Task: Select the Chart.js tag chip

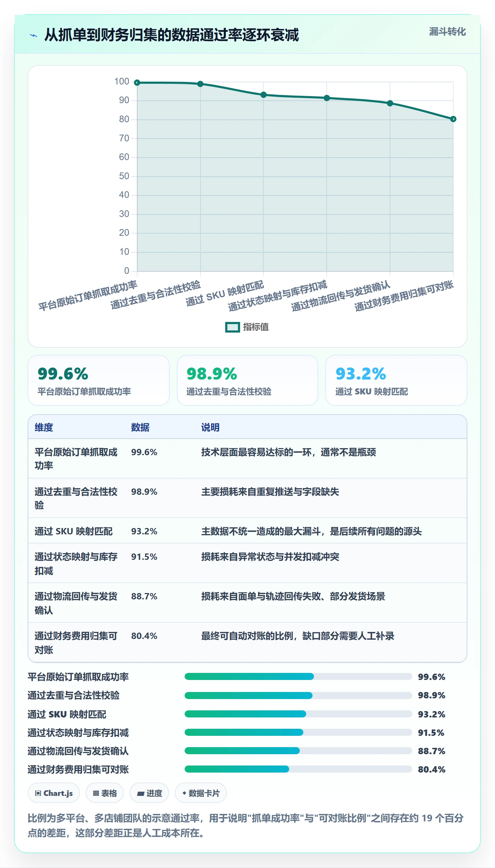Action: pos(54,793)
